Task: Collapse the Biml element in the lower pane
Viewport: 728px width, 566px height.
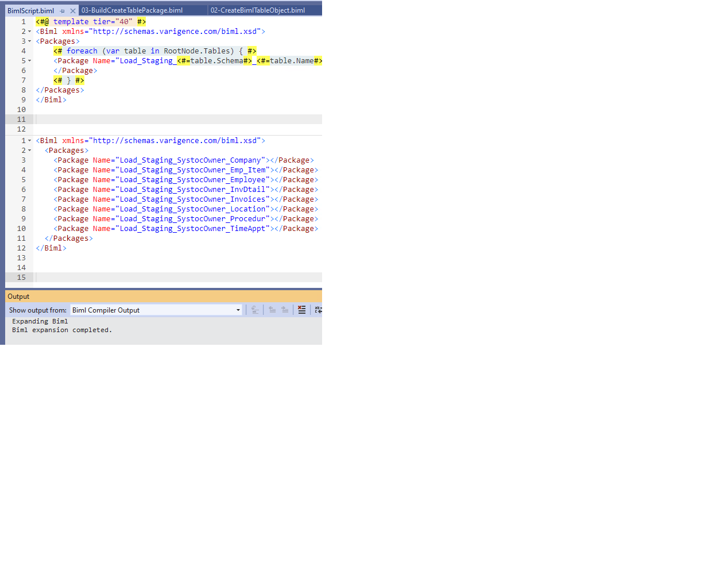Action: 30,141
